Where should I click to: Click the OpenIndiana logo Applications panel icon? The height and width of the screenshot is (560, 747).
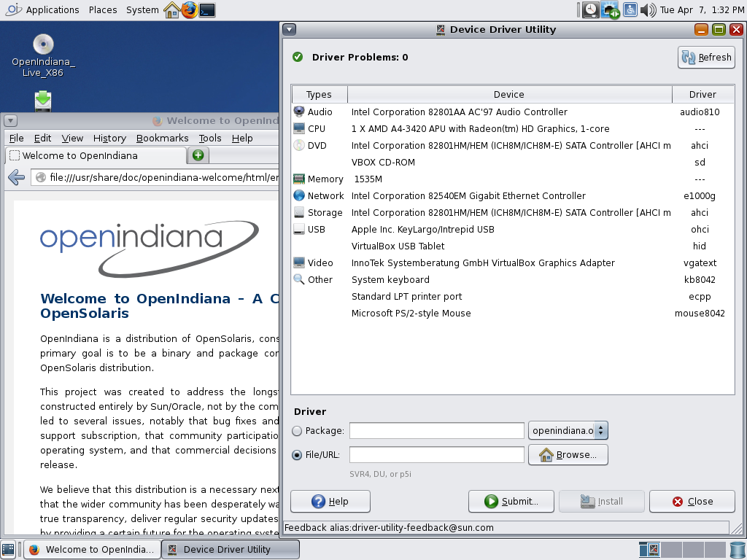pyautogui.click(x=13, y=9)
